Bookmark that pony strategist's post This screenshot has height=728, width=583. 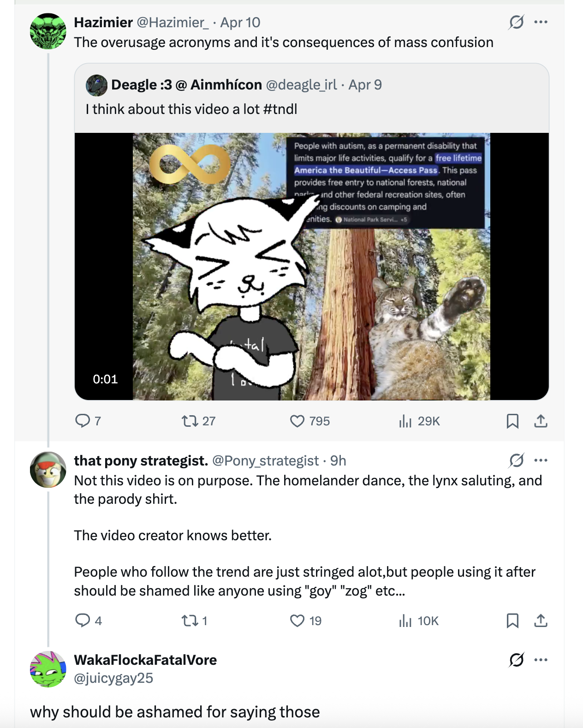click(x=512, y=621)
